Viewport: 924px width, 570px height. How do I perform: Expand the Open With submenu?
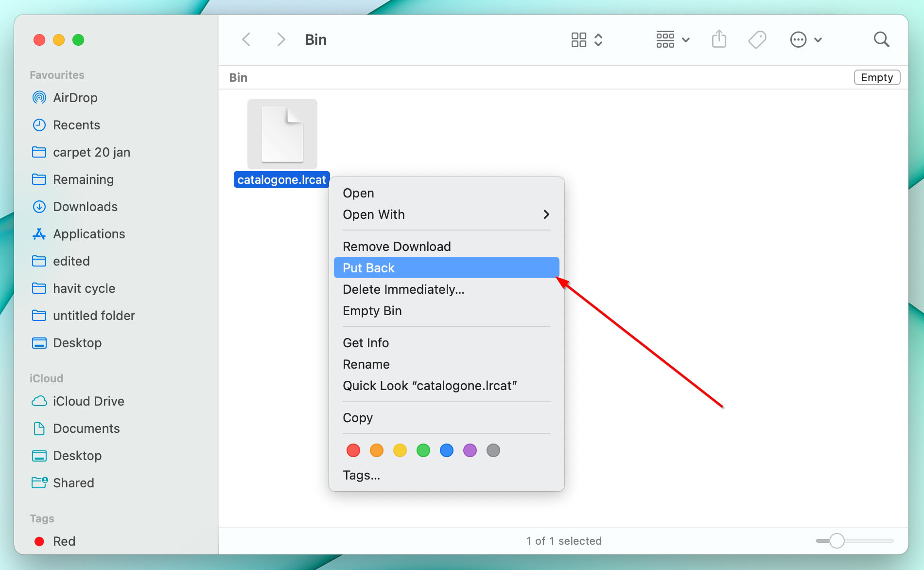coord(446,214)
